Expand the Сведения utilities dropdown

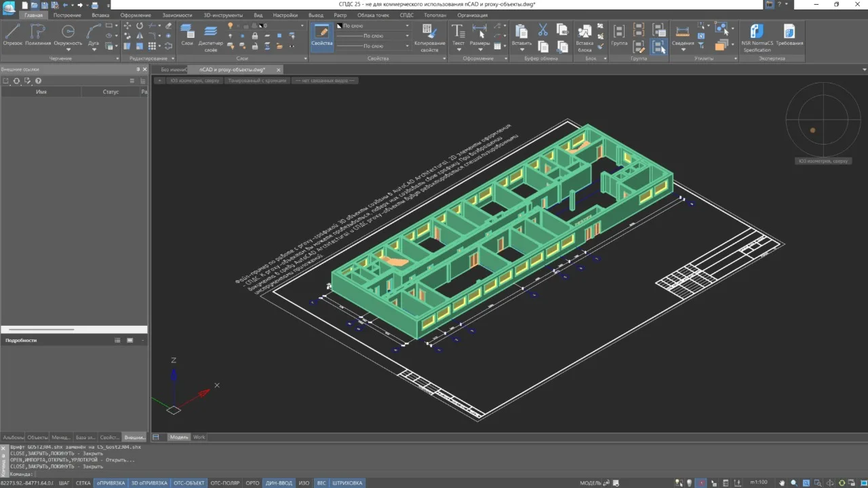click(683, 50)
